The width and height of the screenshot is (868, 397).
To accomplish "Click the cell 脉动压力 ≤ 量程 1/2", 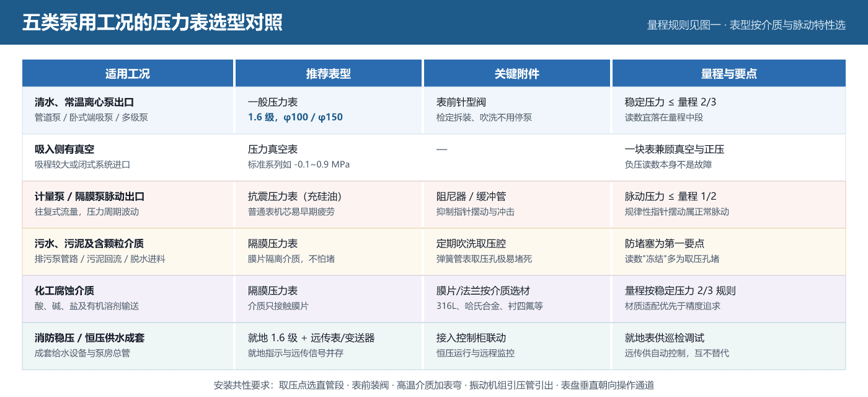I will (671, 197).
